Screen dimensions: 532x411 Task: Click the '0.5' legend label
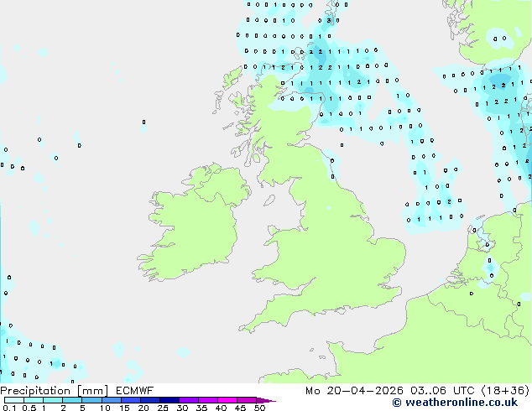point(29,408)
